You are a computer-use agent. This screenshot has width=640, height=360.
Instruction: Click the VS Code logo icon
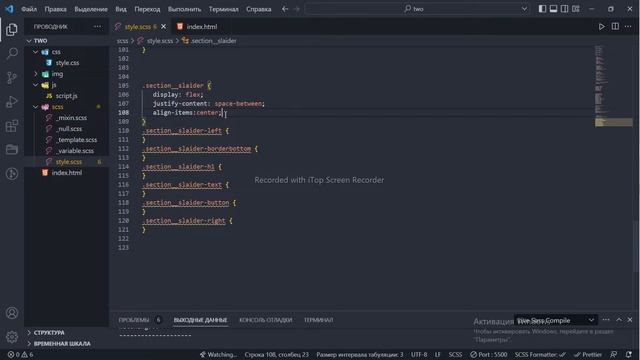(x=9, y=9)
